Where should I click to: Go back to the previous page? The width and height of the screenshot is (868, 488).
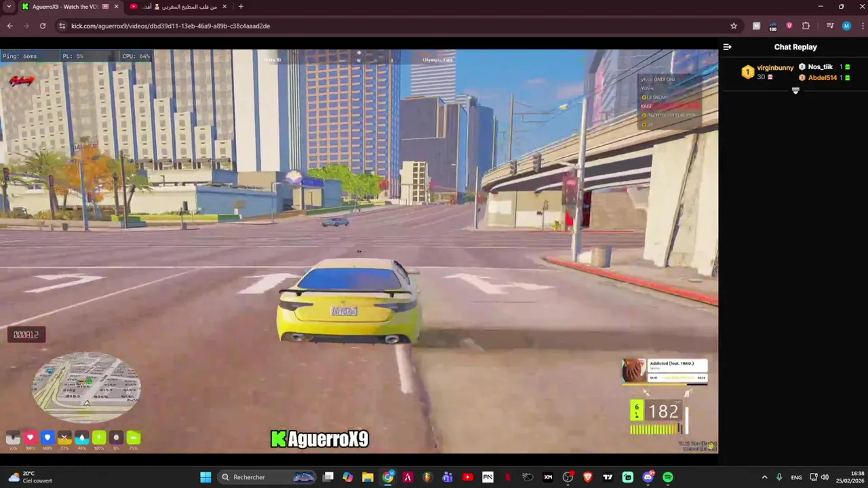[10, 26]
